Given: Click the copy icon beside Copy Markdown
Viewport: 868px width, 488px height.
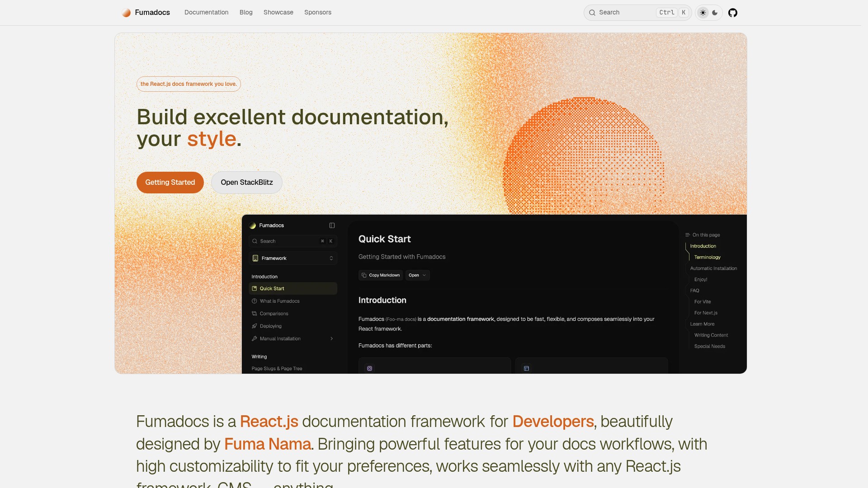Looking at the screenshot, I should click(364, 275).
